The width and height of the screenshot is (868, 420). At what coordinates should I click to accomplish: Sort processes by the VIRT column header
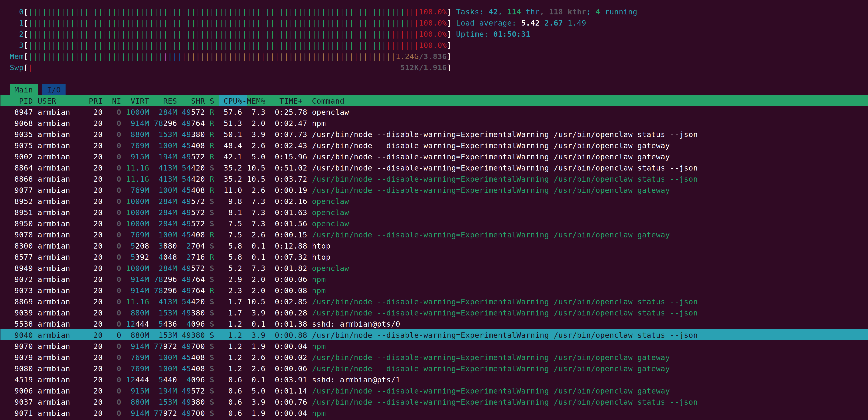[139, 101]
